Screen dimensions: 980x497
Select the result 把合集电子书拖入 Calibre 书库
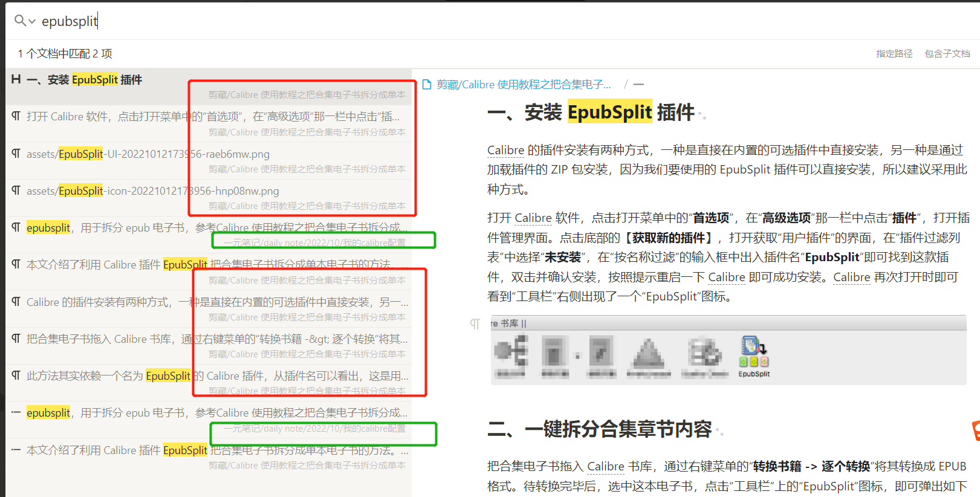pos(209,346)
